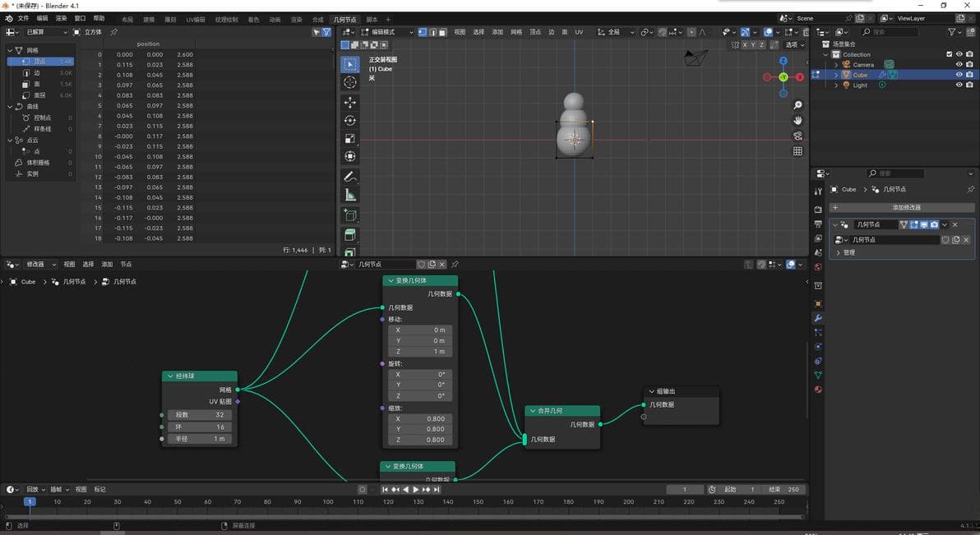Click the viewport zoom magnifier icon
This screenshot has height=535, width=980.
[797, 105]
